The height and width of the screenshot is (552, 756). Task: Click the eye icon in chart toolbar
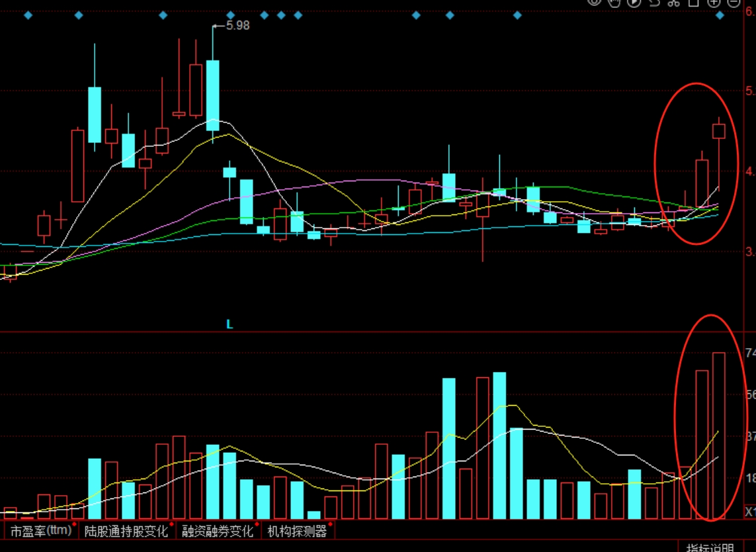(594, 3)
